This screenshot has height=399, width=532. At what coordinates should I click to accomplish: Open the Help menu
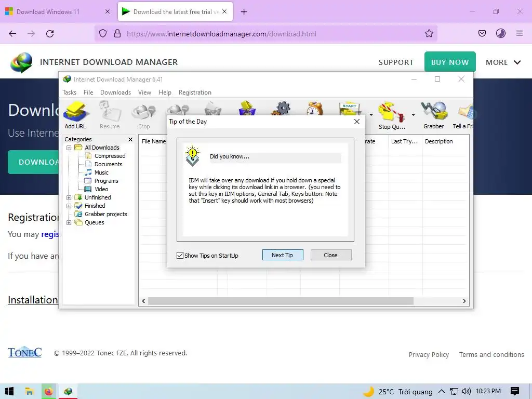coord(165,92)
